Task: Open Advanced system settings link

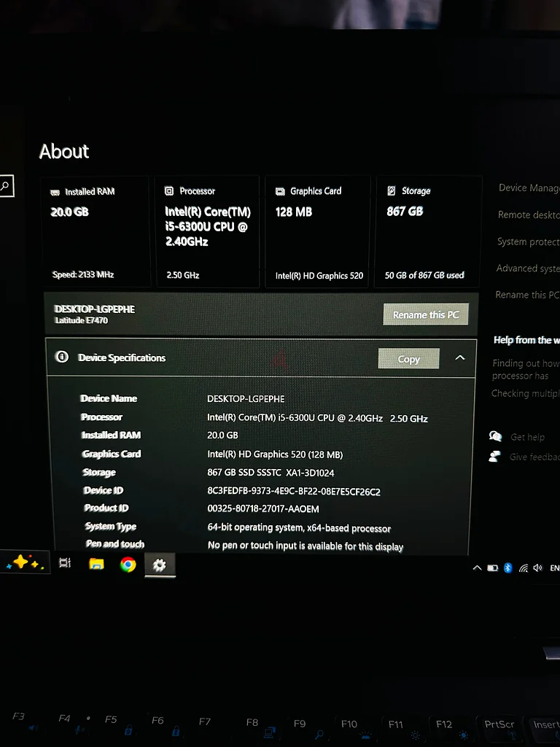Action: [x=528, y=268]
